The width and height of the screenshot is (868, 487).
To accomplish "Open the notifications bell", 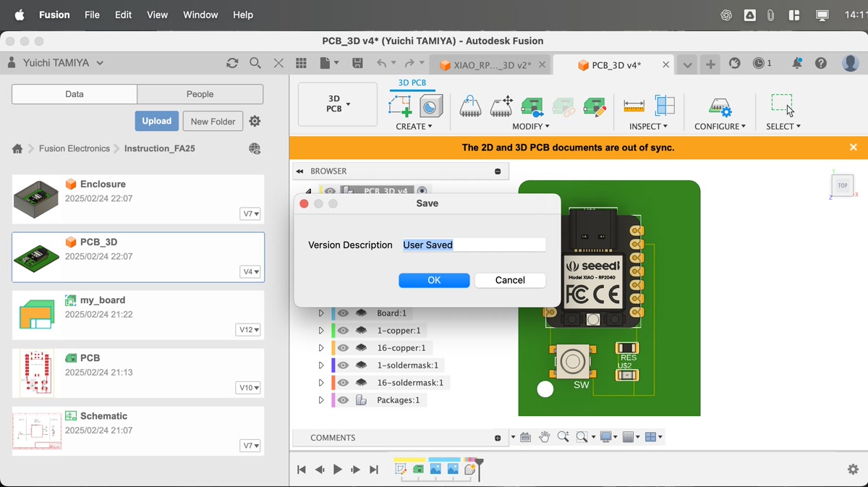I will pos(797,64).
